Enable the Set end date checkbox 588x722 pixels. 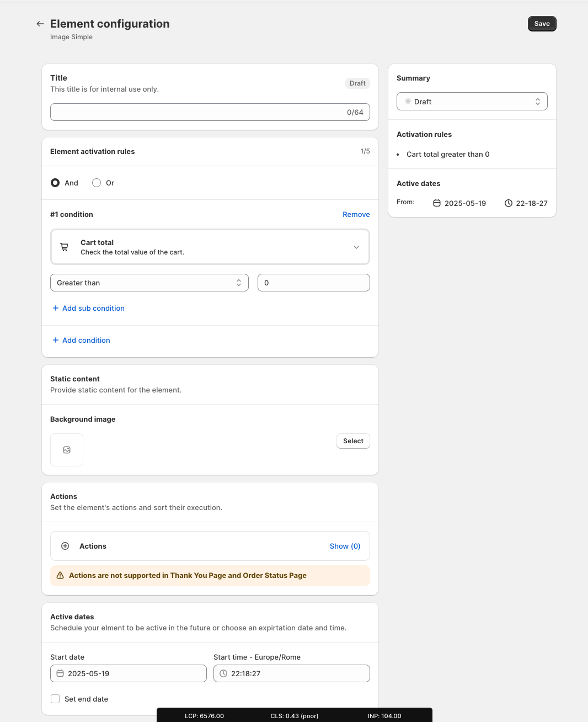click(55, 699)
